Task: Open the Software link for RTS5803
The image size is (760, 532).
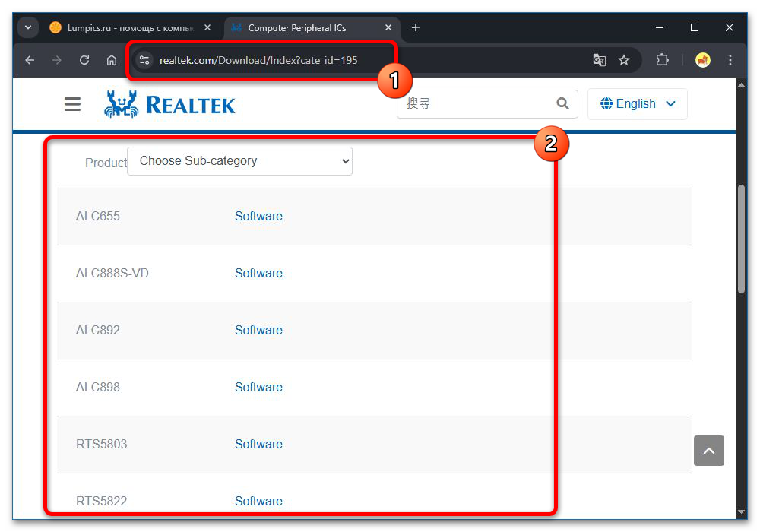Action: click(258, 445)
